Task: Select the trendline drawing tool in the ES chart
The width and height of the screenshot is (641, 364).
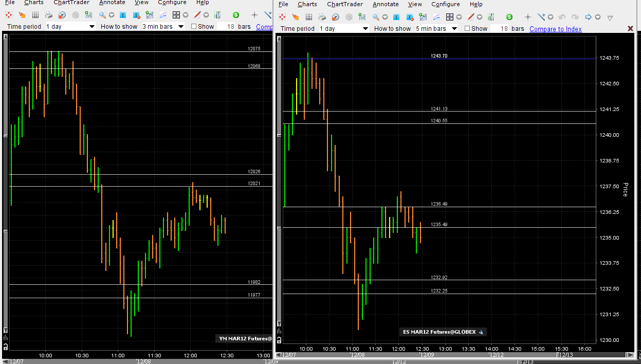Action: [x=541, y=17]
